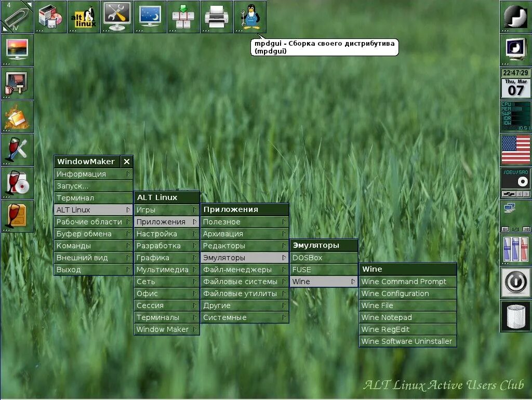
Task: Open the Сеть submenu
Action: click(x=167, y=282)
